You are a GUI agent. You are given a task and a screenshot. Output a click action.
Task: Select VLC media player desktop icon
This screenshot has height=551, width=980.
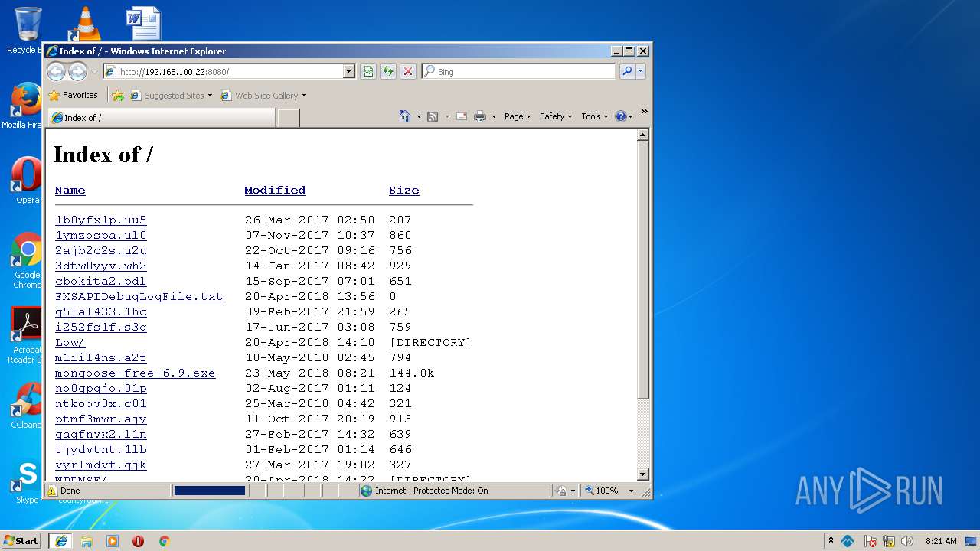click(x=84, y=23)
